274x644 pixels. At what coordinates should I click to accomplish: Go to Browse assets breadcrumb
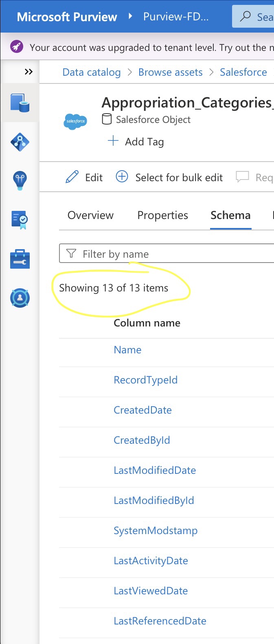pos(171,72)
